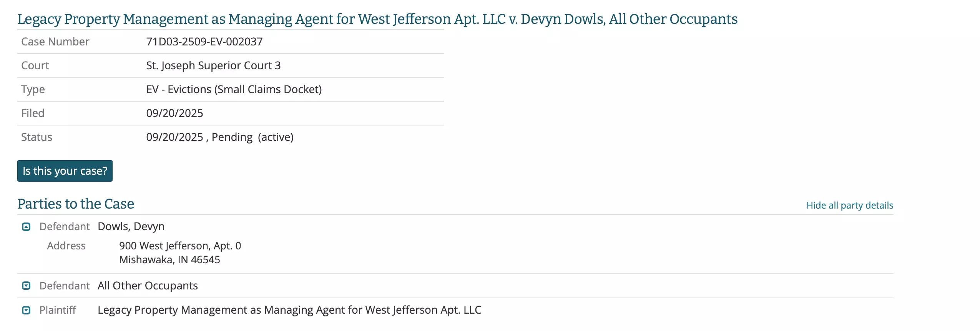Click the 'Is this your case?' button

[65, 171]
